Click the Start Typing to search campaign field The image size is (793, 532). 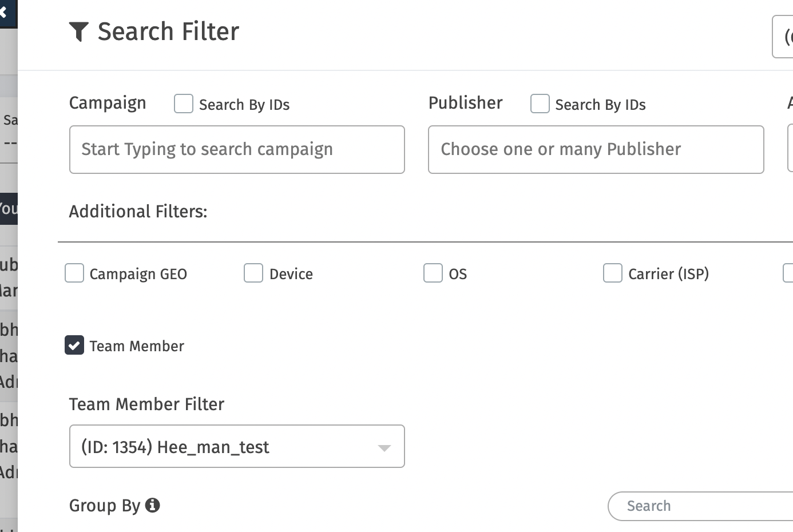[237, 149]
